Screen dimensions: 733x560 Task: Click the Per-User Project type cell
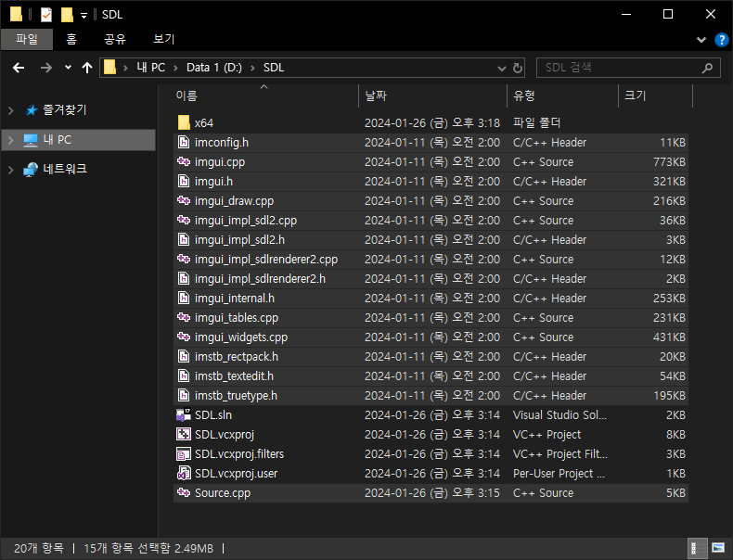[559, 474]
